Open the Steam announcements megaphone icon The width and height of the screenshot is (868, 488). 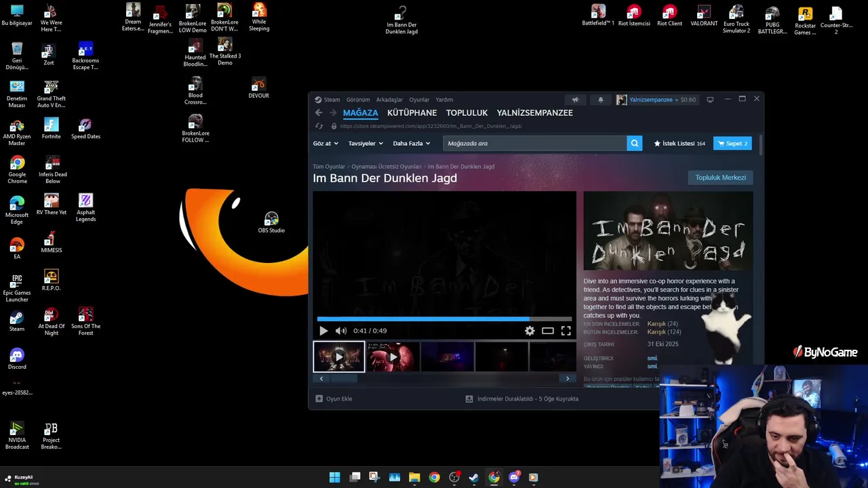(575, 100)
